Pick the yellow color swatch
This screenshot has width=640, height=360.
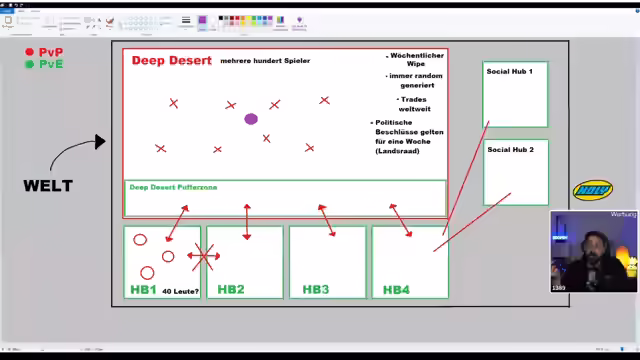point(249,18)
